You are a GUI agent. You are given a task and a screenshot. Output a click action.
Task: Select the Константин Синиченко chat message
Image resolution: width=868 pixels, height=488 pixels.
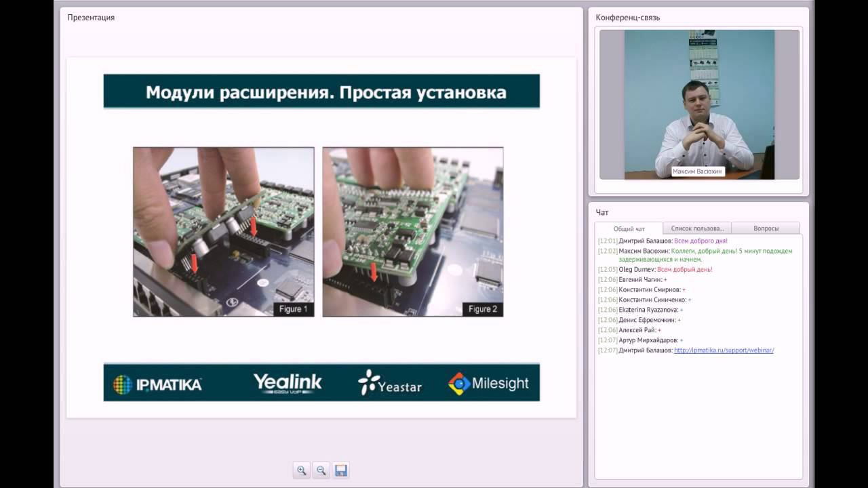tap(645, 300)
